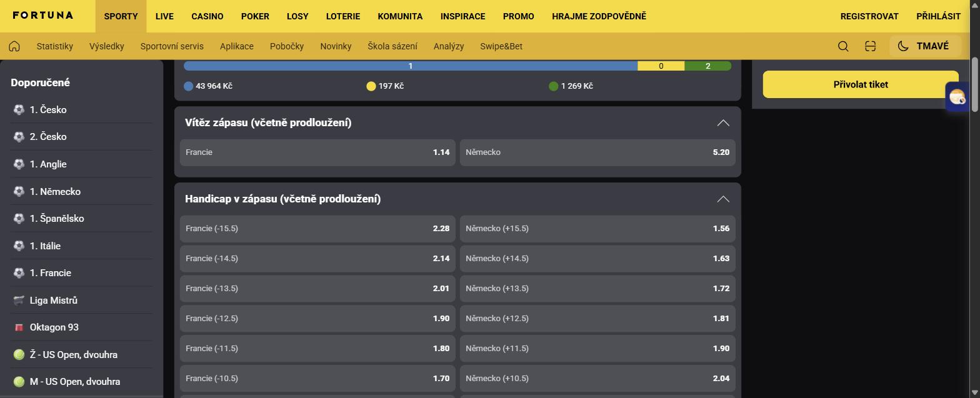This screenshot has width=980, height=398.
Task: Click the green segment of the bet distribution bar
Action: coord(708,66)
